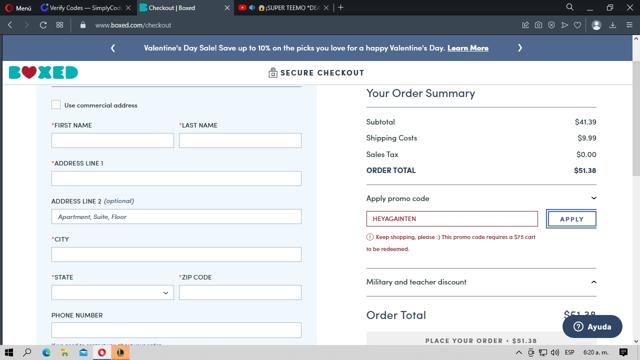Image resolution: width=640 pixels, height=360 pixels.
Task: Reload the checkout page
Action: pos(43,25)
